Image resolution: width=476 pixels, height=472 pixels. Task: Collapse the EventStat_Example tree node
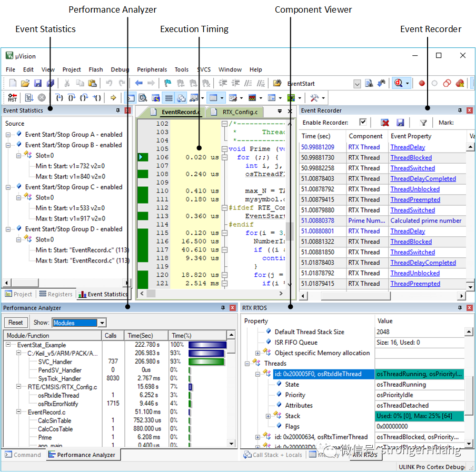(x=8, y=345)
